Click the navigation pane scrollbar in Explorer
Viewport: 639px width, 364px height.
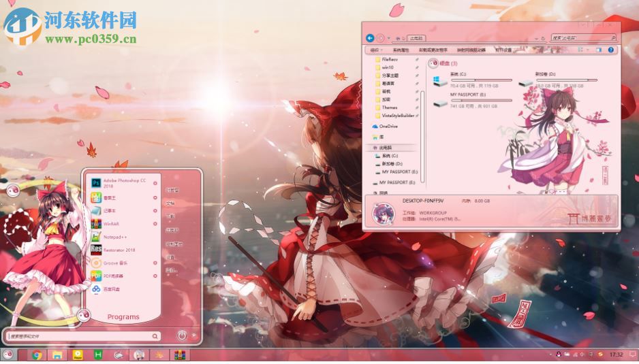tap(422, 136)
